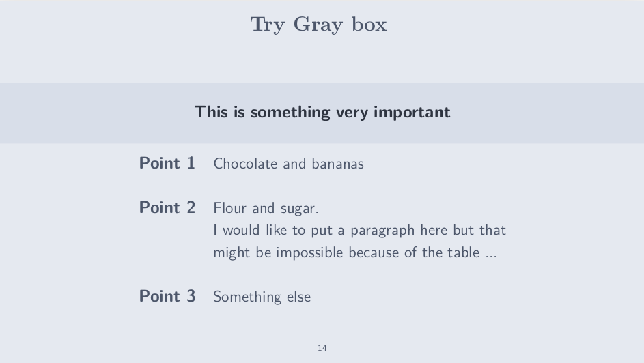Click the "Point 2" label
Viewport: 644px width, 363px height.
coord(167,207)
